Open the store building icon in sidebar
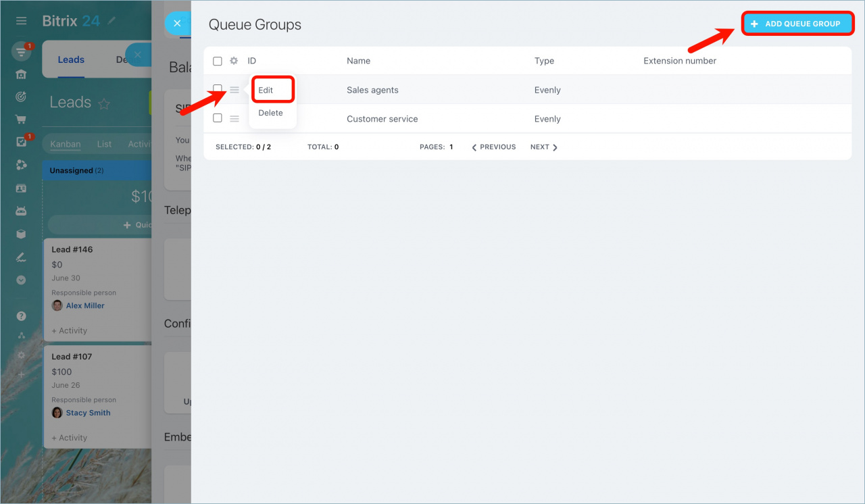Screen dimensions: 865x504 tap(21, 74)
